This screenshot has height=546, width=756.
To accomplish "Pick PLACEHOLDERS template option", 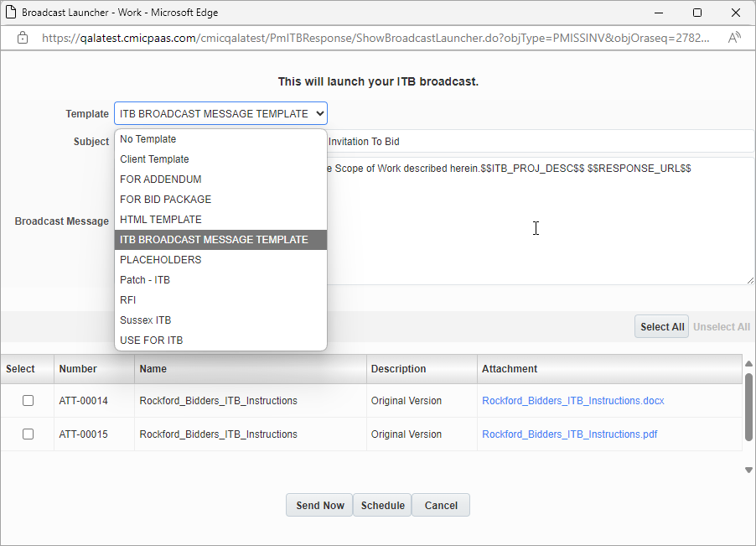I will (x=220, y=260).
